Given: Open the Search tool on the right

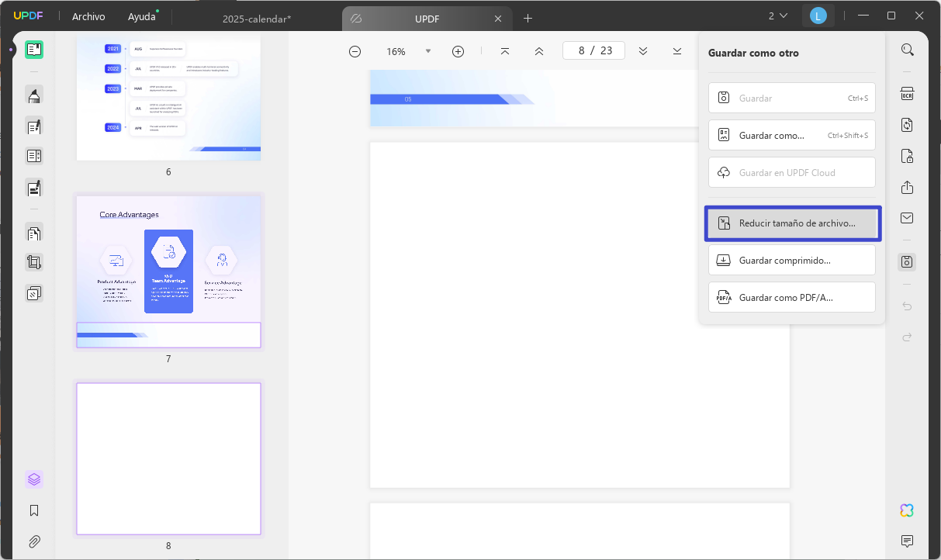Looking at the screenshot, I should coord(907,50).
